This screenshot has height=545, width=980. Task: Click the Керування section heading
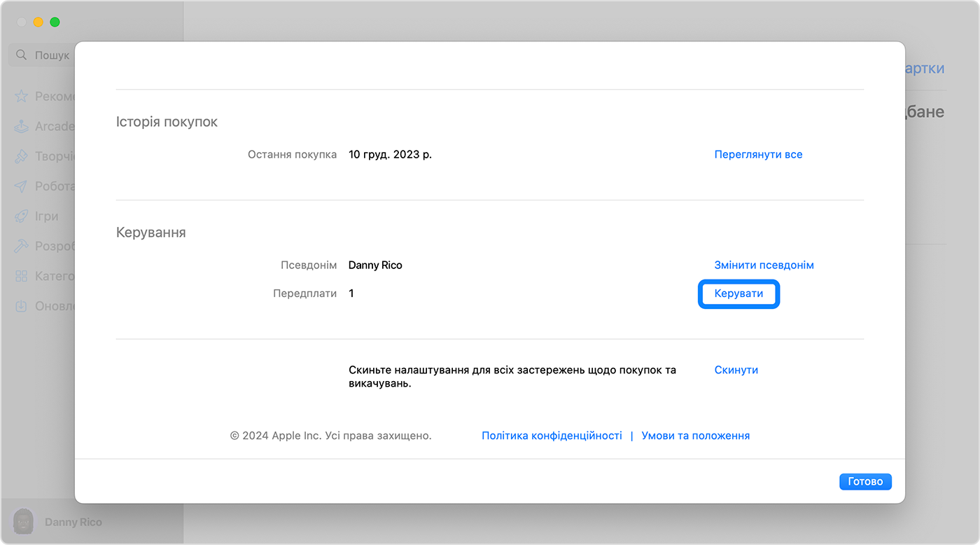click(151, 233)
